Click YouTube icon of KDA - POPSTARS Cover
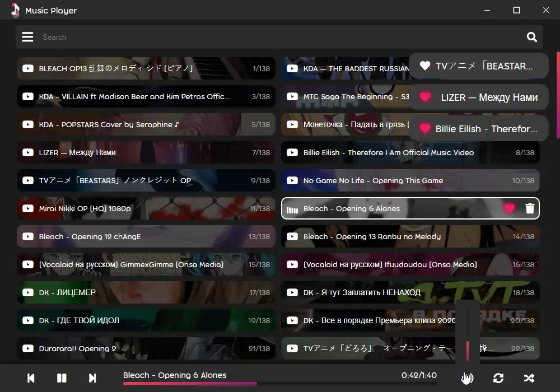560x392 pixels. pyautogui.click(x=28, y=124)
